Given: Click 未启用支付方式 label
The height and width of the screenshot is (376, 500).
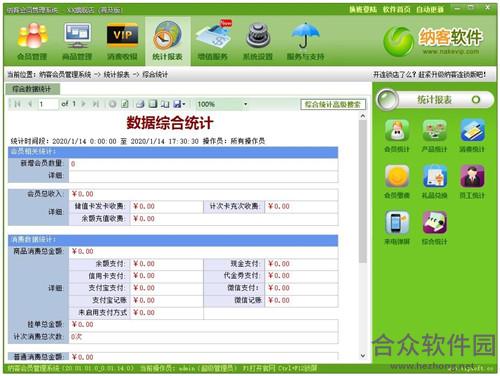Looking at the screenshot, I should coord(103,312).
